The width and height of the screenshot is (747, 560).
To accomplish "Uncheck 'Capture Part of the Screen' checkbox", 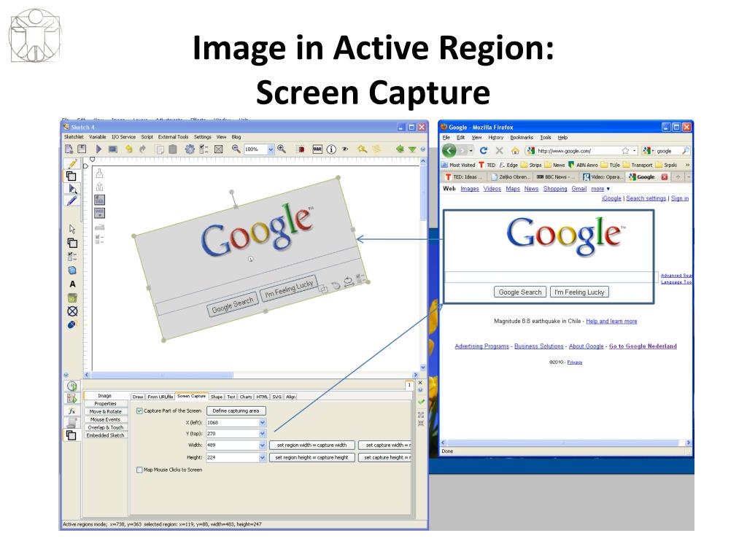I will click(139, 411).
